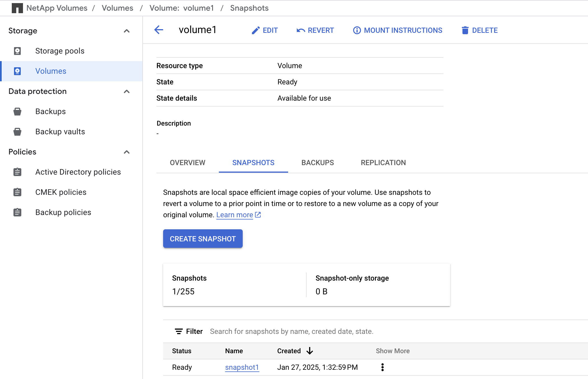
Task: Click the Storage pools disk icon
Action: [17, 51]
